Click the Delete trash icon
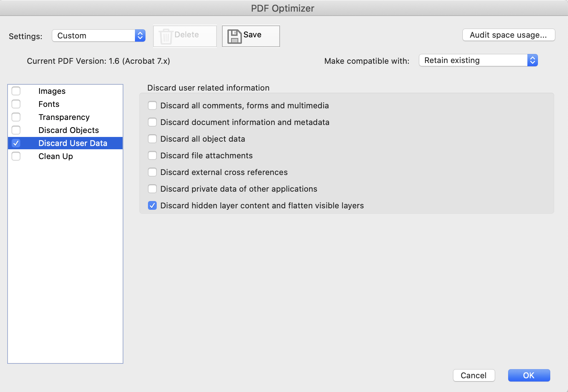Screen dimensions: 568x392 (x=166, y=36)
